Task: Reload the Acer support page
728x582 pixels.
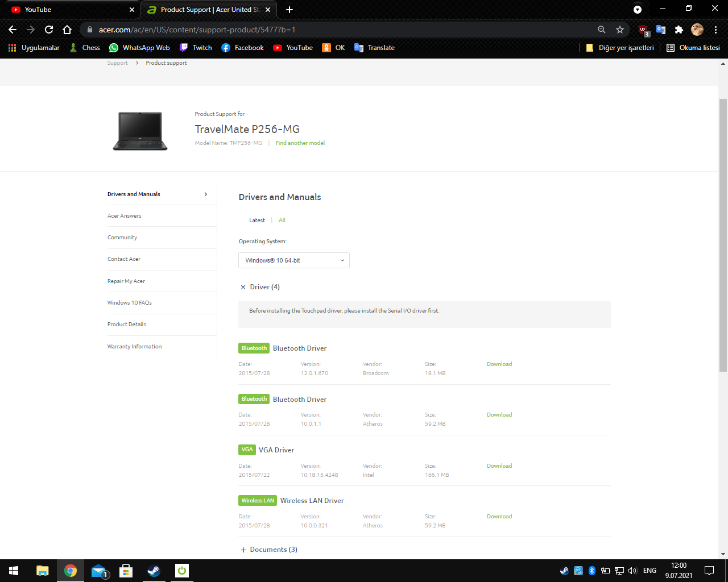Action: (49, 30)
